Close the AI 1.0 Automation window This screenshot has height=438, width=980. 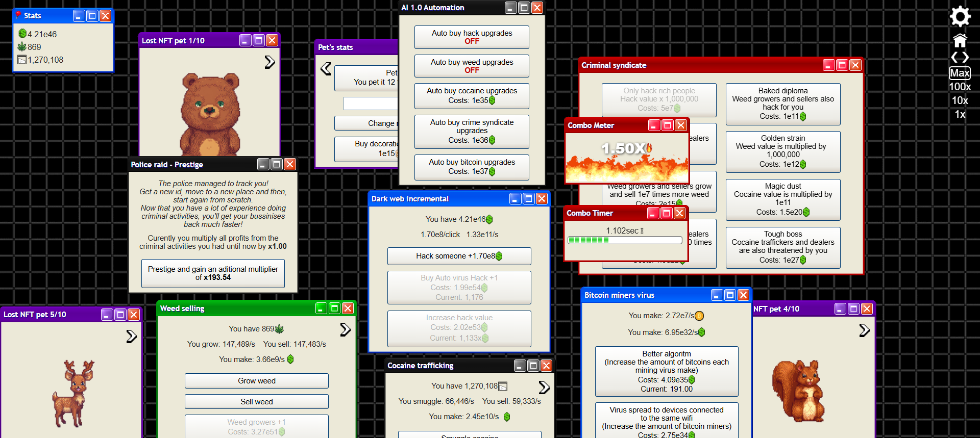[537, 8]
